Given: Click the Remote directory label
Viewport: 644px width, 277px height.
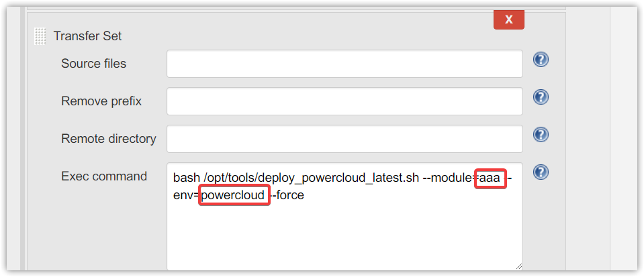Looking at the screenshot, I should pos(108,139).
